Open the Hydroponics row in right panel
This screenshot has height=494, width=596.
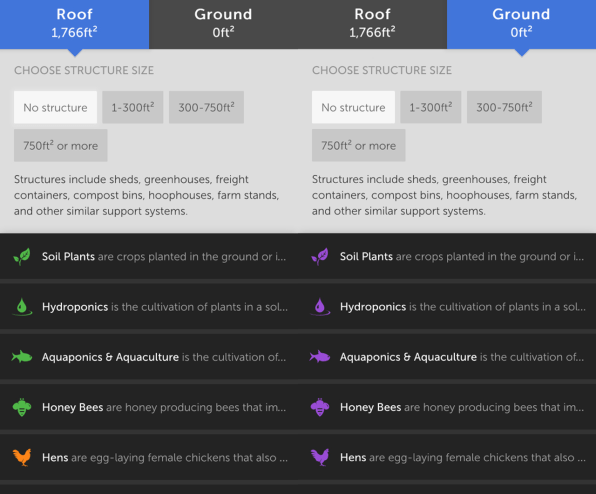447,307
